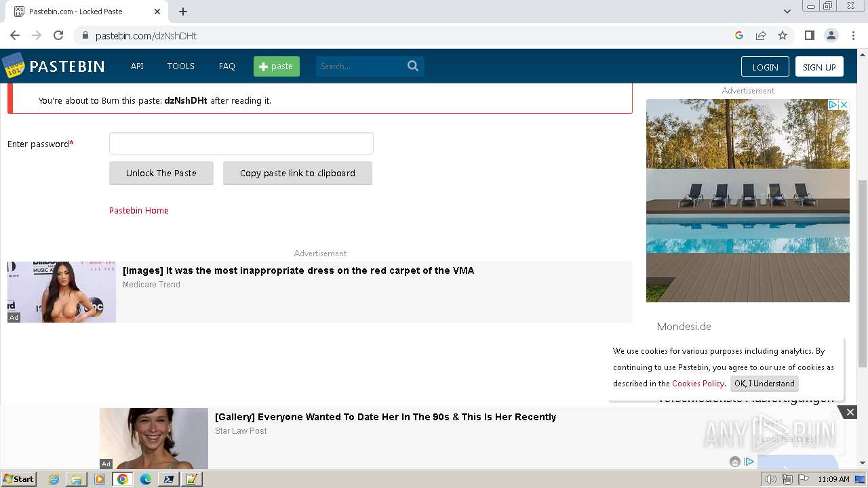Click the gallery ad woman thumbnail
Screen dimensions: 868x488
click(154, 439)
